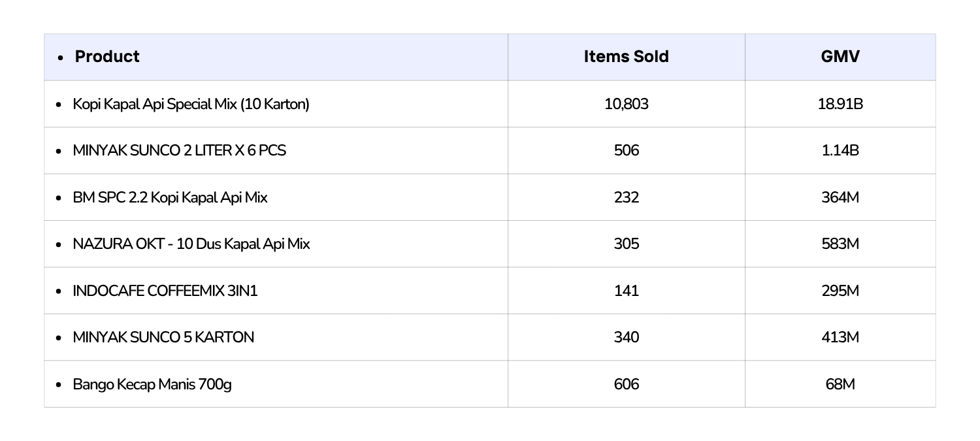
Task: Select NAZURA OKT - 10 Dus Kapal Api Mix
Action: [x=191, y=244]
